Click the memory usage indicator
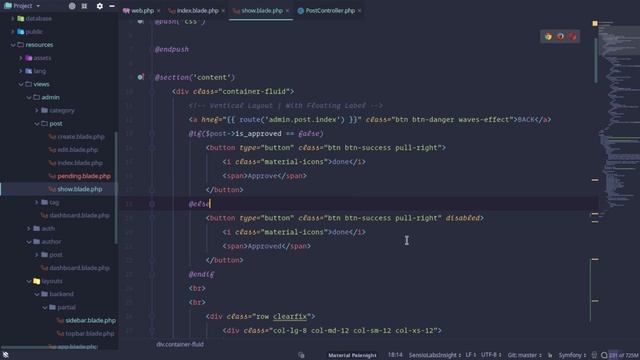Screen dimensions: 640x360 pyautogui.click(x=624, y=355)
